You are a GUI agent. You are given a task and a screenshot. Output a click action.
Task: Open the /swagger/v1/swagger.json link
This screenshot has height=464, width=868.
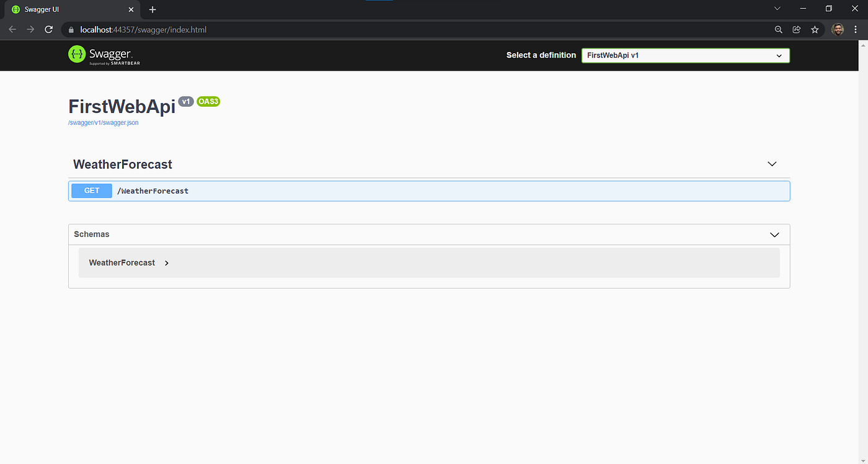(x=103, y=122)
